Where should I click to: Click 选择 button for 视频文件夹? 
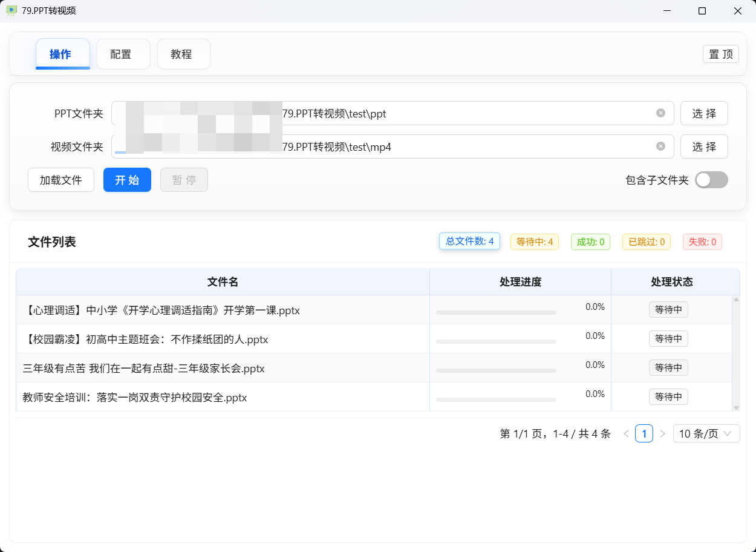tap(703, 146)
